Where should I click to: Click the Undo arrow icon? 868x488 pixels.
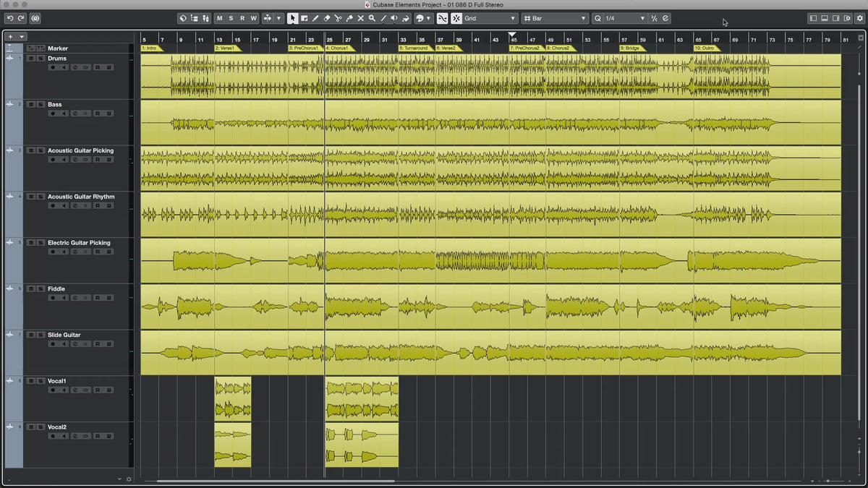(10, 18)
